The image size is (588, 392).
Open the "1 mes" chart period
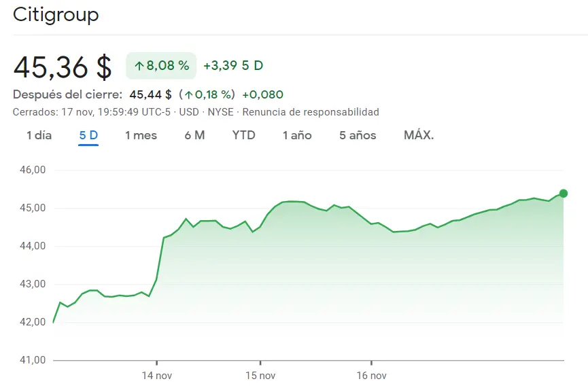[141, 135]
